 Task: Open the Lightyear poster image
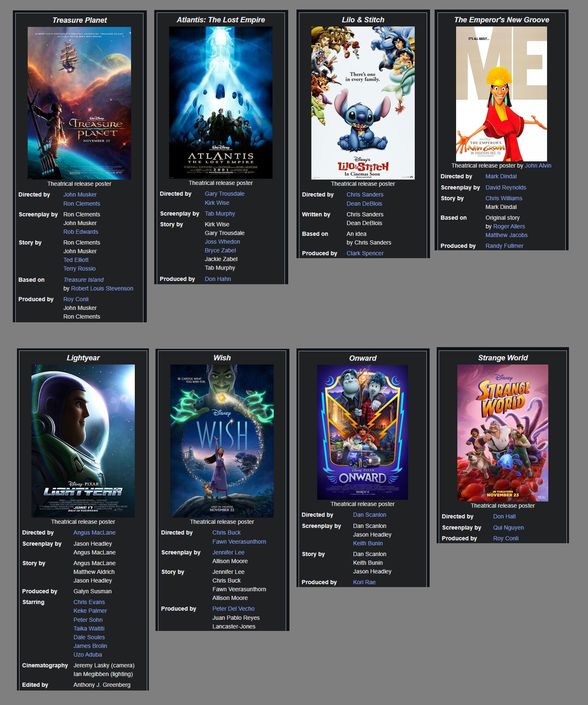point(83,441)
